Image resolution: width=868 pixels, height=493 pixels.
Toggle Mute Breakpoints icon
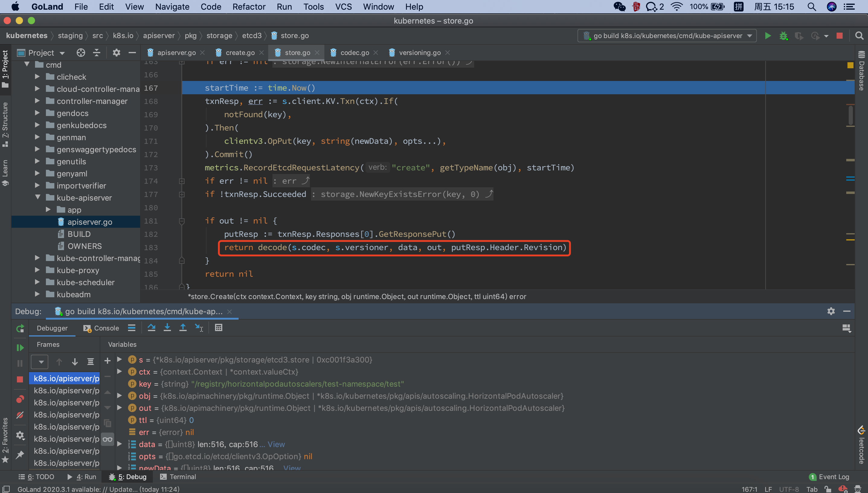(x=20, y=415)
